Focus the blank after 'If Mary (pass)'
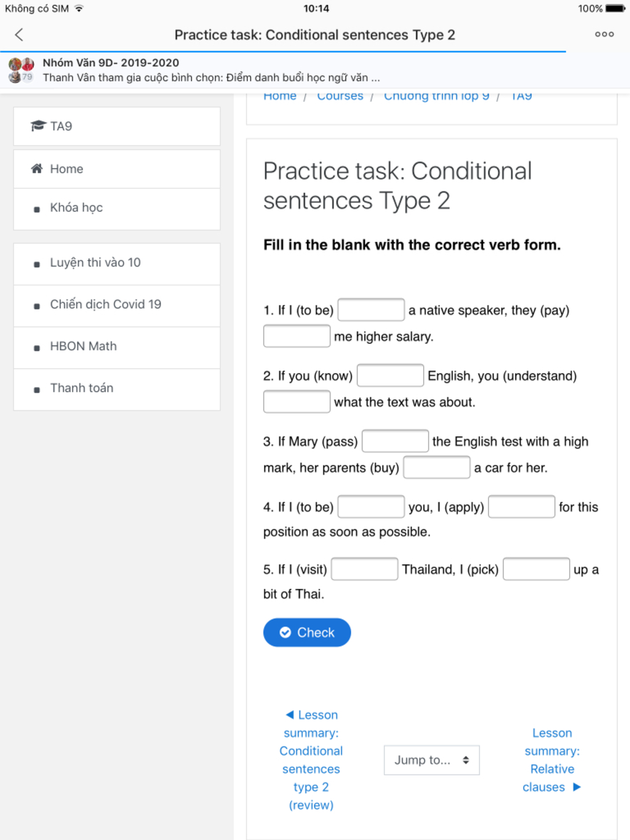 [x=395, y=441]
